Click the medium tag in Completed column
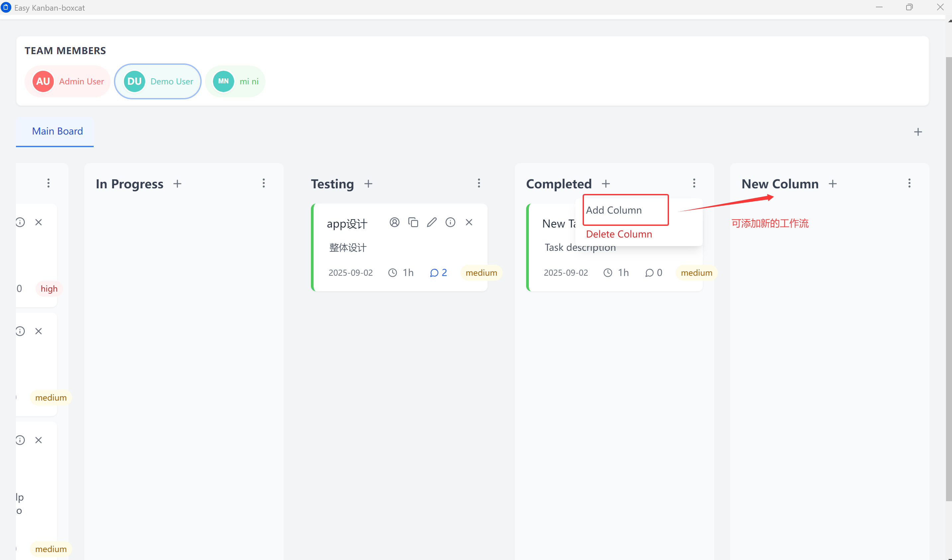Screen dimensions: 952x560 (x=697, y=273)
